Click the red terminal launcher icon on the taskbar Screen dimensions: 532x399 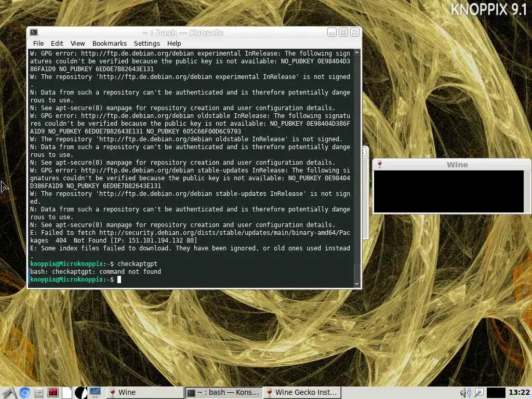point(53,393)
